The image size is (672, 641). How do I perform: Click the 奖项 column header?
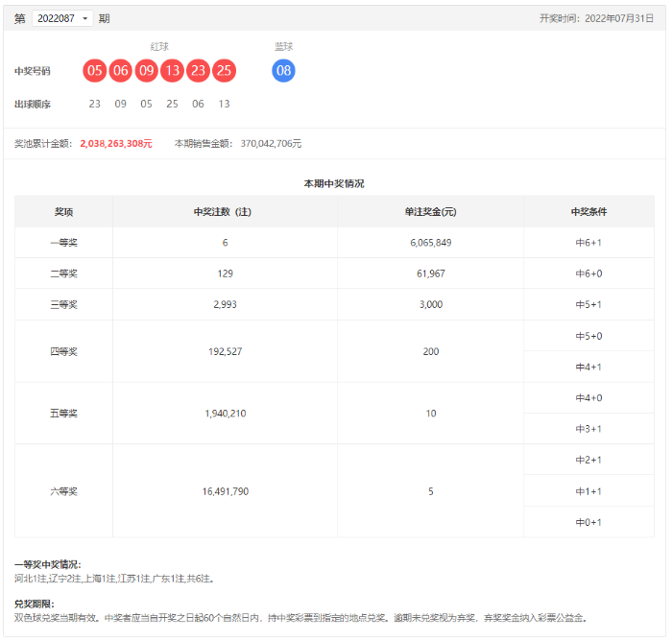point(63,212)
